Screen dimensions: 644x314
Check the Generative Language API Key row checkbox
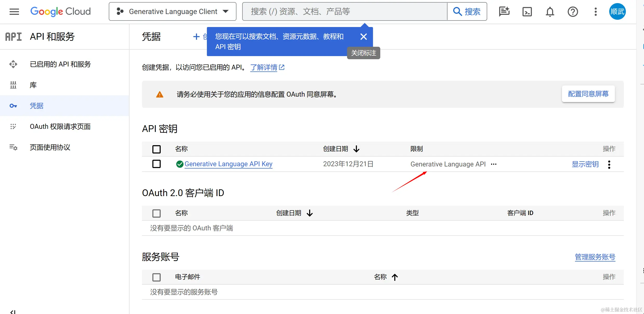tap(157, 164)
